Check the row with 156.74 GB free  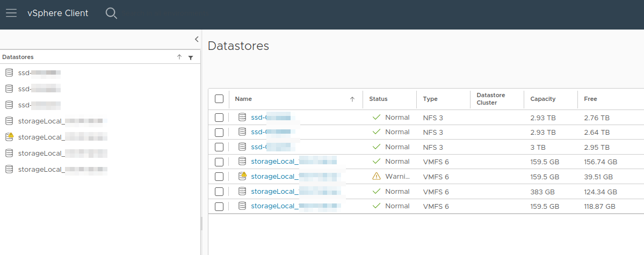pyautogui.click(x=219, y=162)
